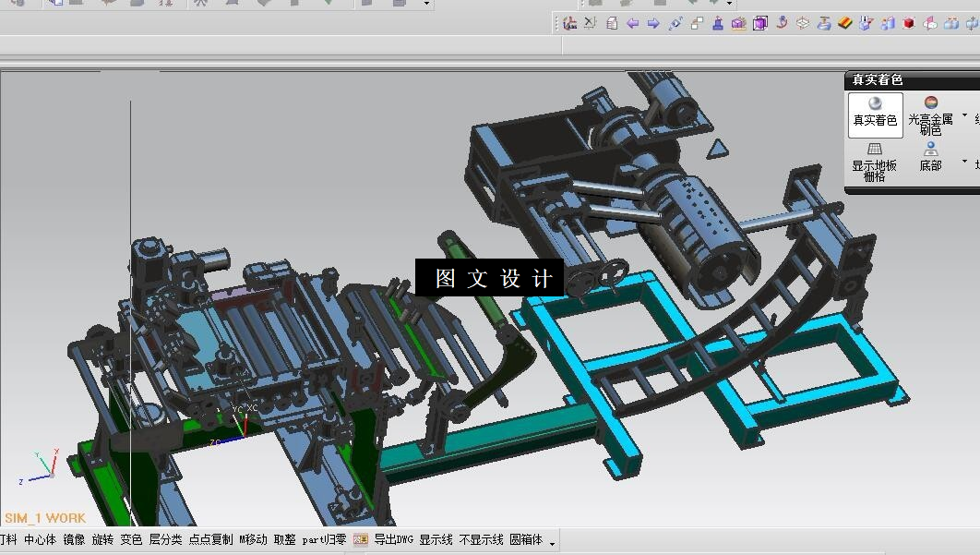Image resolution: width=980 pixels, height=555 pixels.
Task: Click the striped orange layers icon
Action: point(845,24)
